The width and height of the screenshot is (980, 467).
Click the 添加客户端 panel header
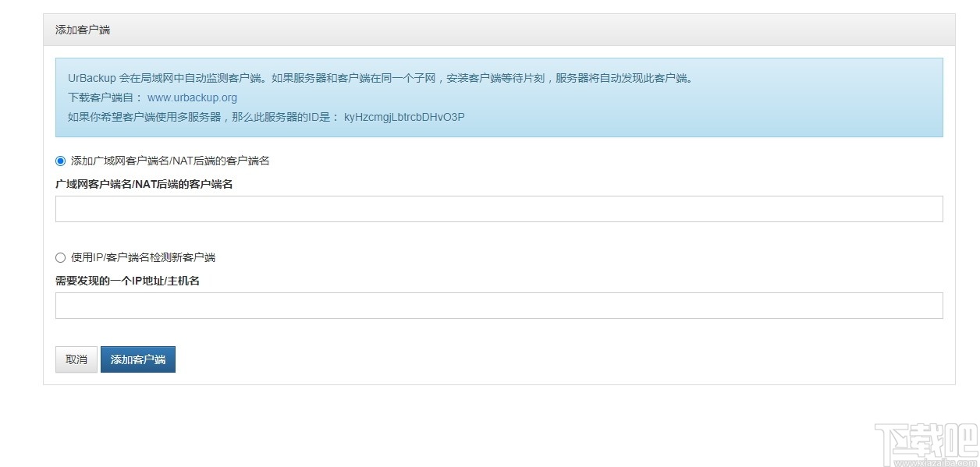(x=82, y=29)
